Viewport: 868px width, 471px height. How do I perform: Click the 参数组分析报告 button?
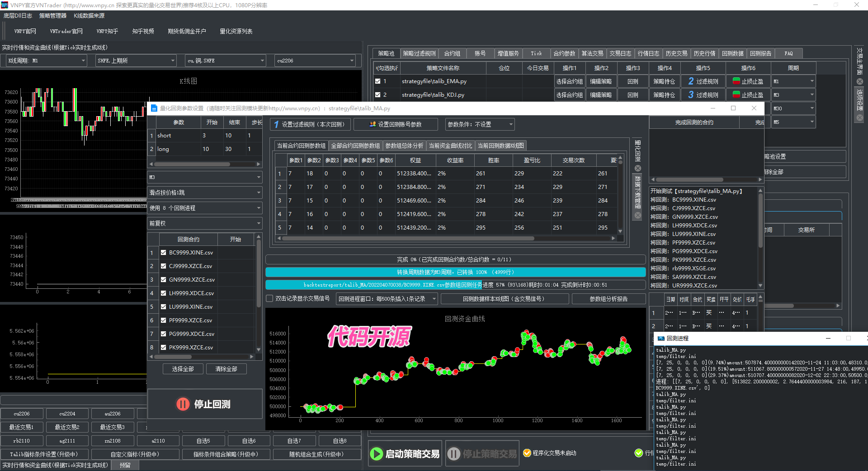(x=608, y=299)
